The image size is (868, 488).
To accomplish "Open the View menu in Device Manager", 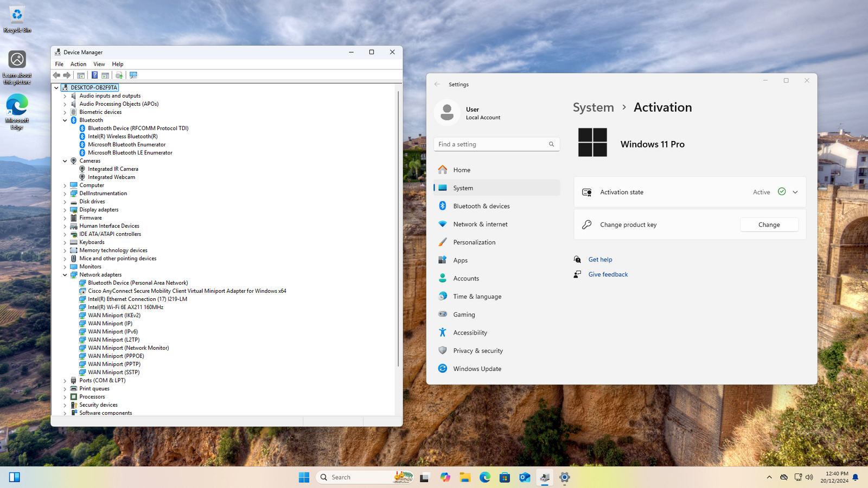I will click(99, 64).
